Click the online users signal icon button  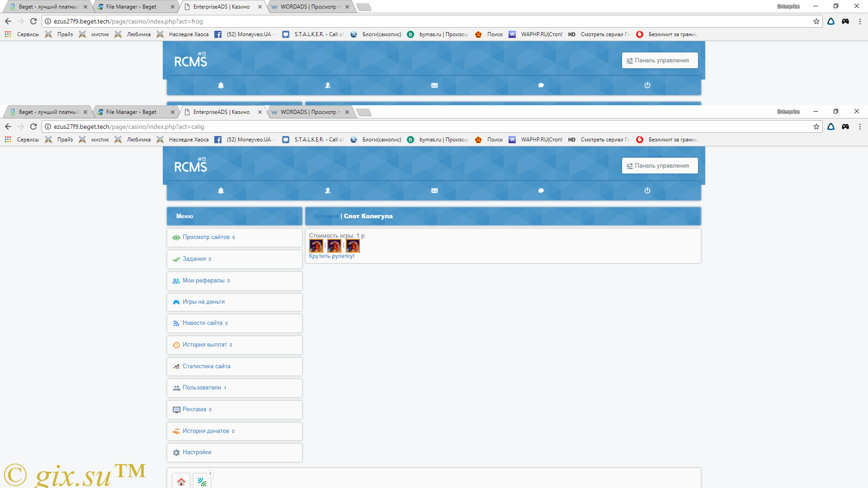(x=202, y=482)
